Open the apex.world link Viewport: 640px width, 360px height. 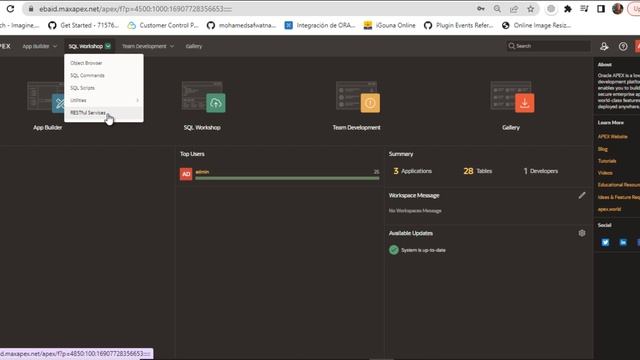609,209
